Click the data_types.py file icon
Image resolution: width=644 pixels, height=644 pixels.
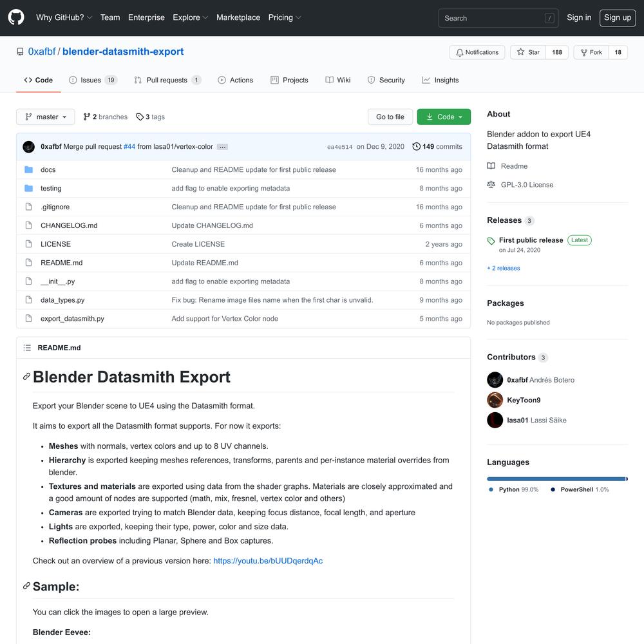pos(28,300)
